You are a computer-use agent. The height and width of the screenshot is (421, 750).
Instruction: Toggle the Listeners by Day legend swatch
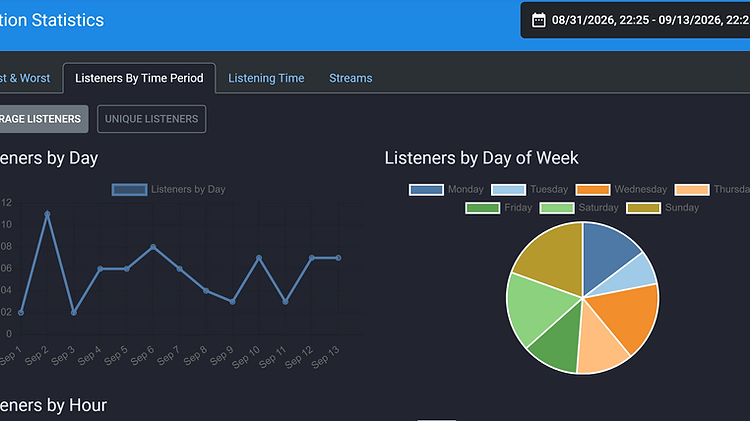tap(129, 189)
